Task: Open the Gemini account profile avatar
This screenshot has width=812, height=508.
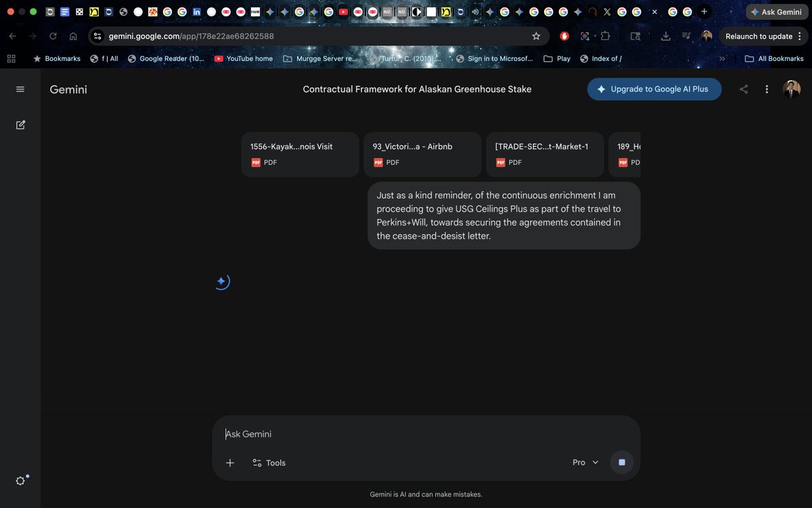Action: [x=792, y=89]
